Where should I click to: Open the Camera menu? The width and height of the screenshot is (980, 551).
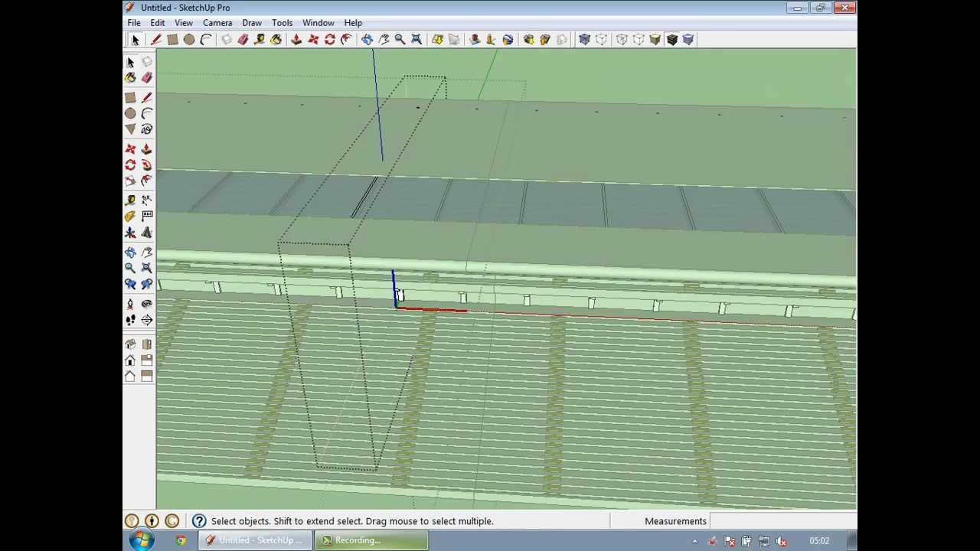pyautogui.click(x=217, y=23)
